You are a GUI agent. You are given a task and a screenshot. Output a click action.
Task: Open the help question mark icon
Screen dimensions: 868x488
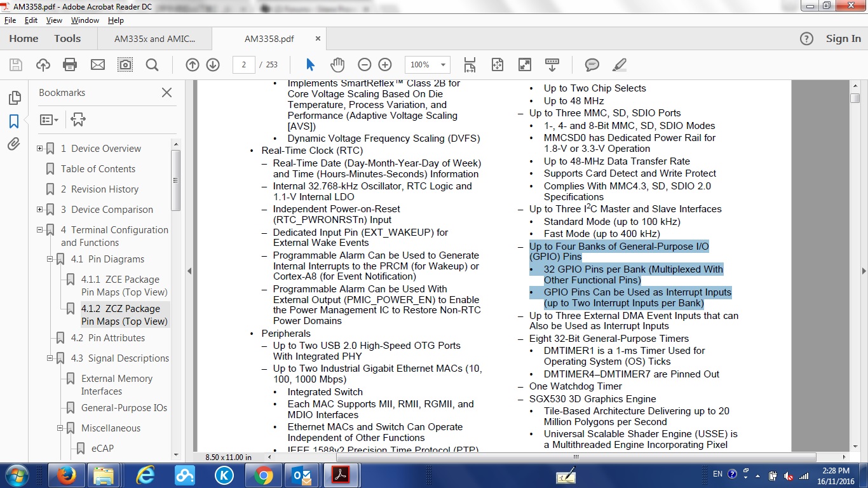click(x=806, y=39)
